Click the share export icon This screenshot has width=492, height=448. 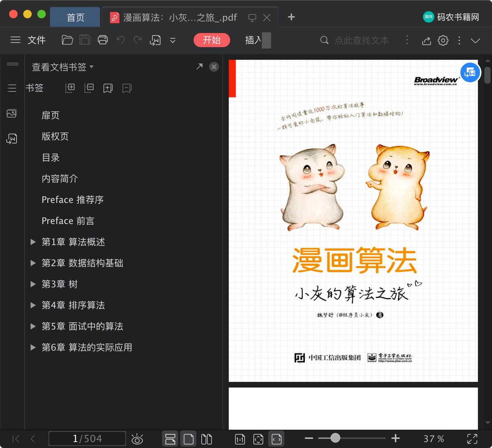(427, 41)
